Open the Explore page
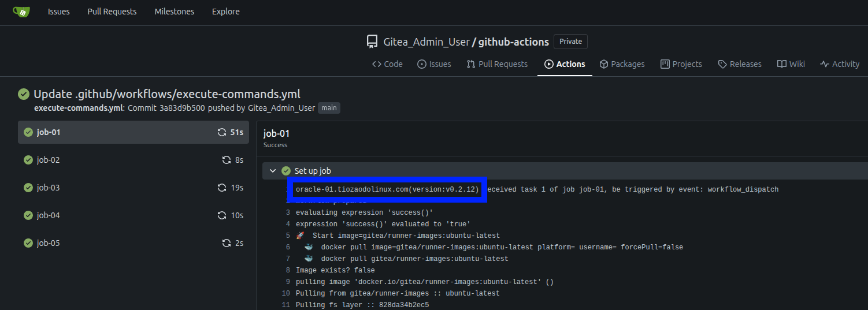Screen dimensions: 868x310 click(226, 12)
